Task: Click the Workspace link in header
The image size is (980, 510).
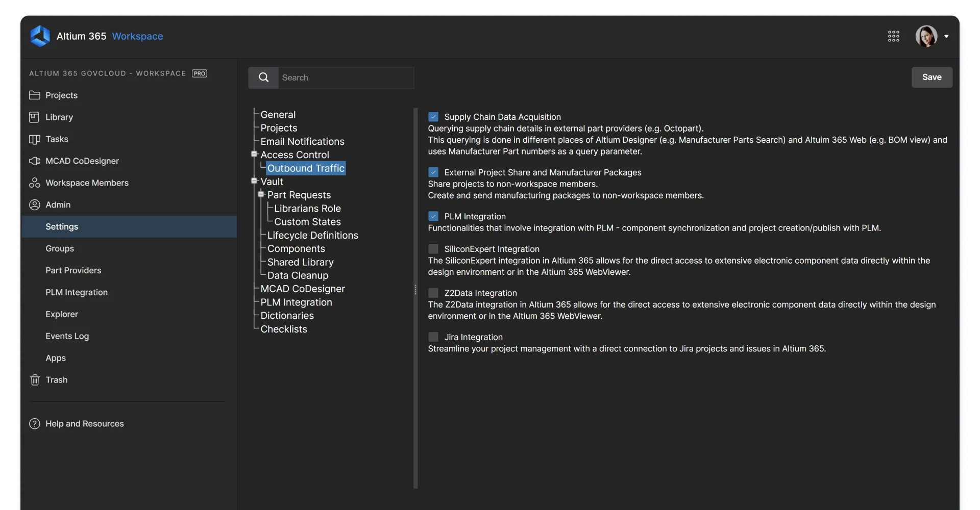Action: click(137, 36)
